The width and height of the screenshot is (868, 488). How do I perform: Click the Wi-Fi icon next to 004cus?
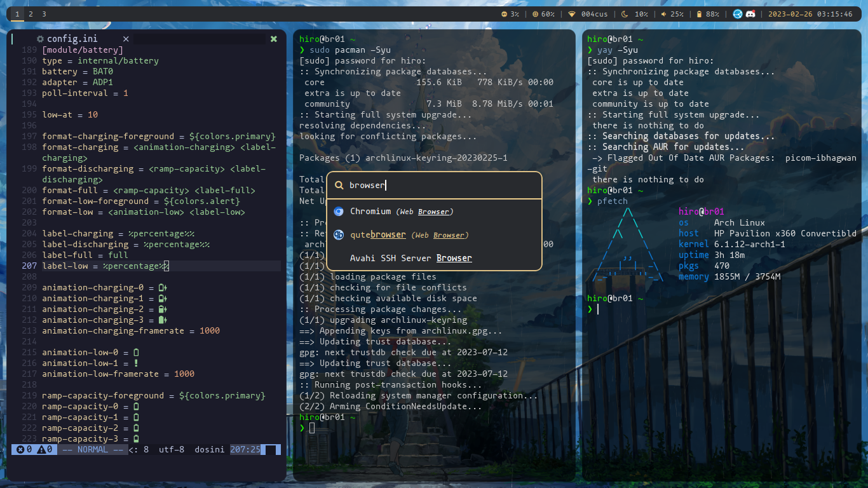573,13
